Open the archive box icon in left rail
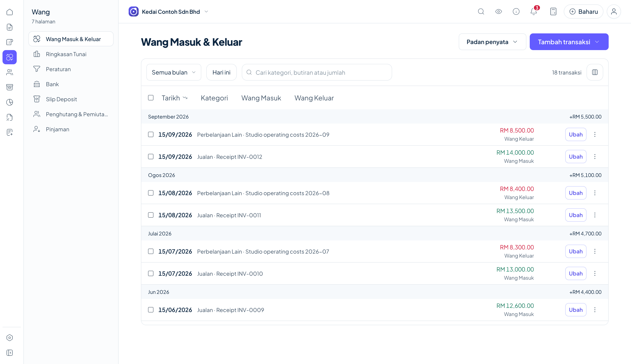 tap(10, 87)
